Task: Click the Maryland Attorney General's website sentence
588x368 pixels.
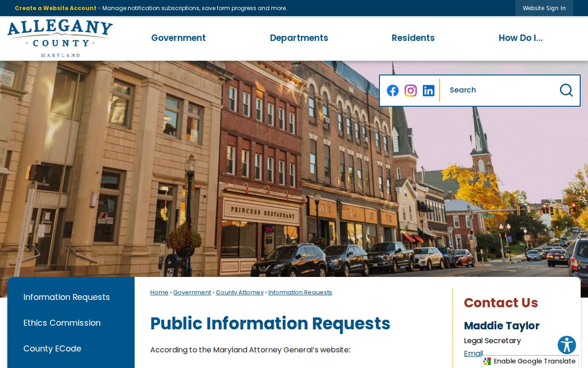Action: click(250, 350)
